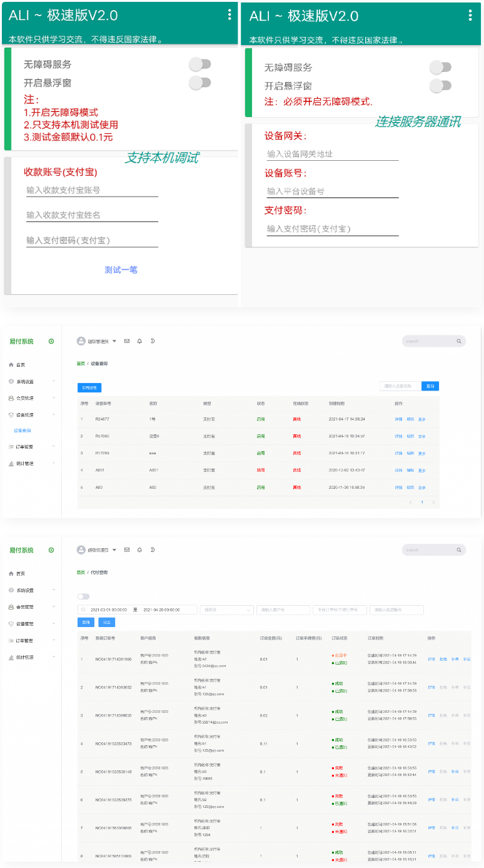Screen dimensions: 484x868
Task: Open the three-dot menu on the left phone screen
Action: click(x=229, y=15)
